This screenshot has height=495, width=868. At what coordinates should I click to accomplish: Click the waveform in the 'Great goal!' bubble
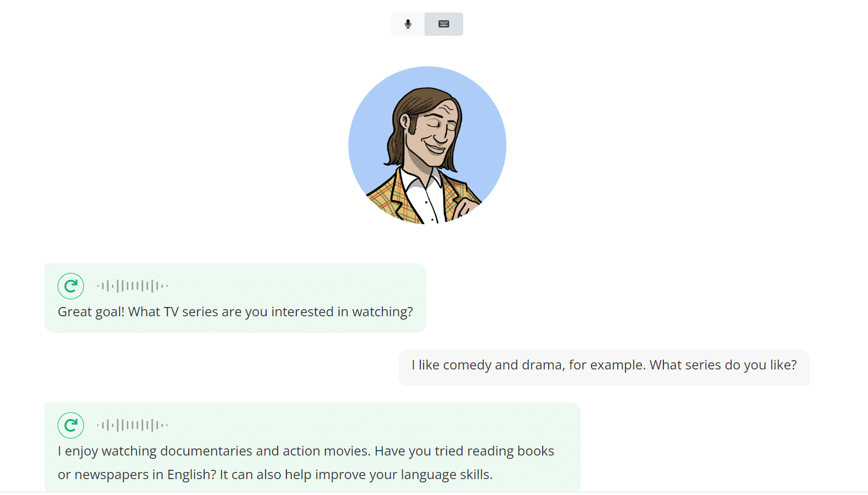point(132,286)
